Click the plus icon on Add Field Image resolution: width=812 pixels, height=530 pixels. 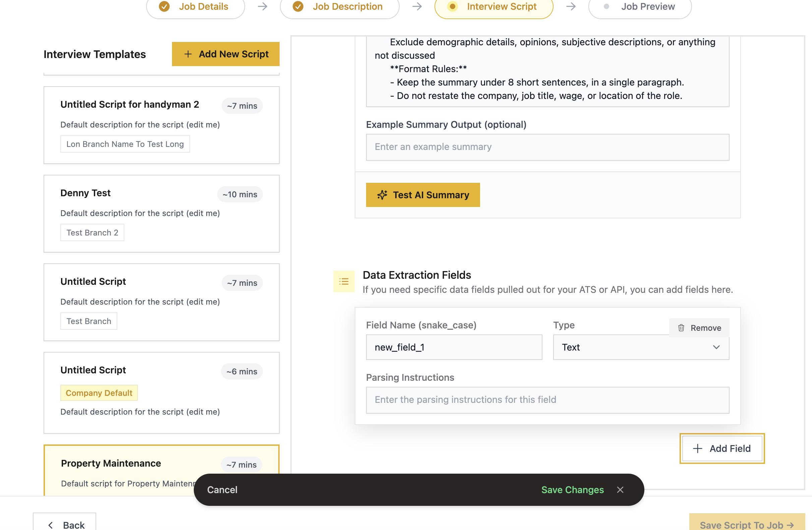(697, 448)
